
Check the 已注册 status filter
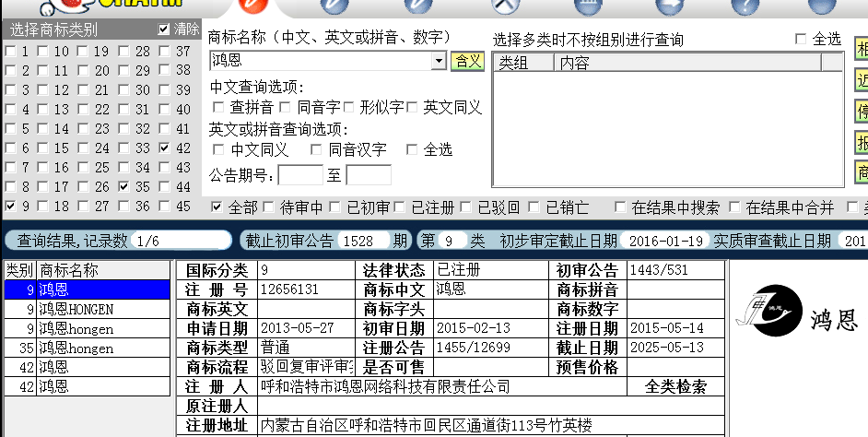point(400,207)
